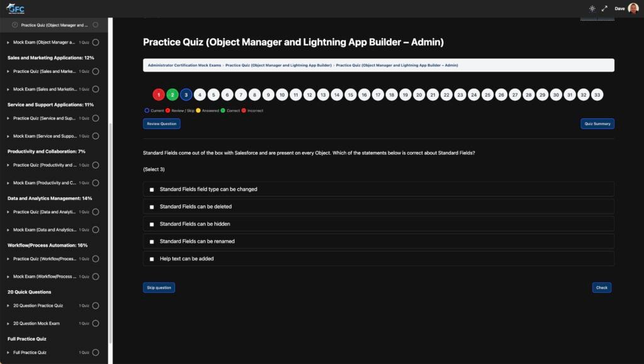
Task: Jump to question 22
Action: (x=447, y=95)
